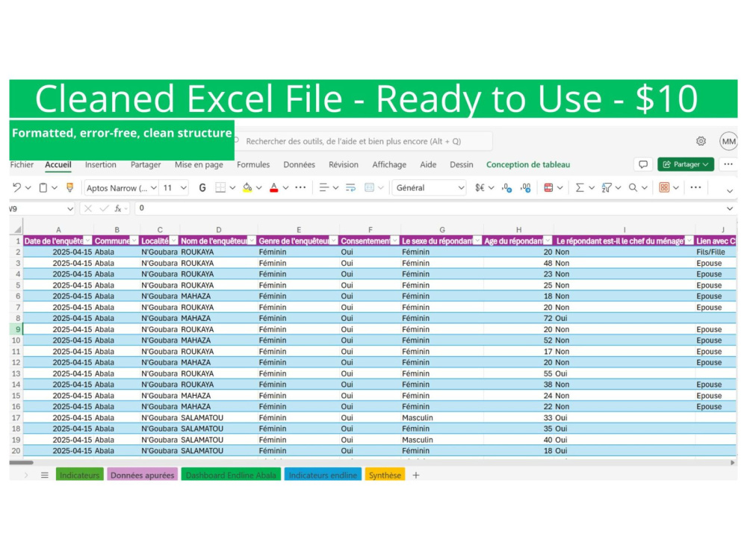Open the Indicateurs sheet tab
This screenshot has height=560, width=747.
coord(80,475)
